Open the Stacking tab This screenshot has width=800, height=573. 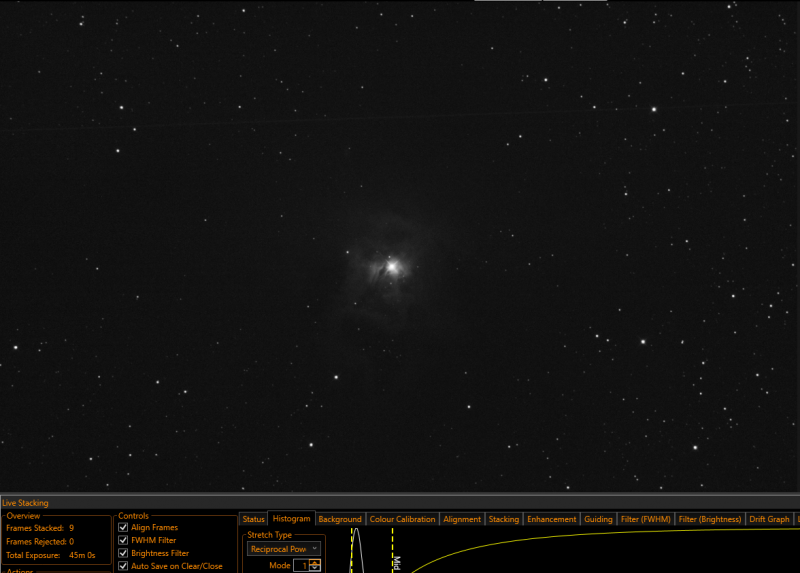click(504, 519)
